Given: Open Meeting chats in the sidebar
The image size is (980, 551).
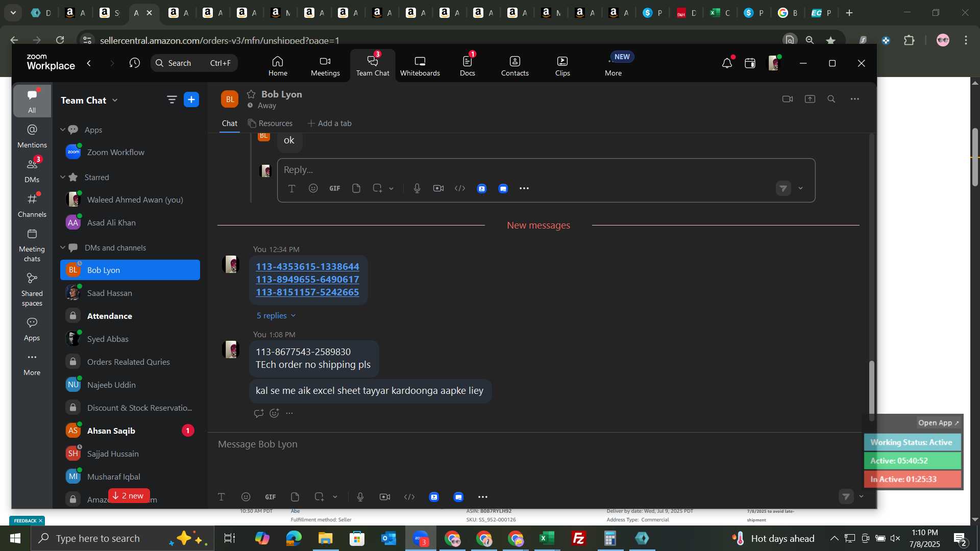Looking at the screenshot, I should pyautogui.click(x=32, y=245).
